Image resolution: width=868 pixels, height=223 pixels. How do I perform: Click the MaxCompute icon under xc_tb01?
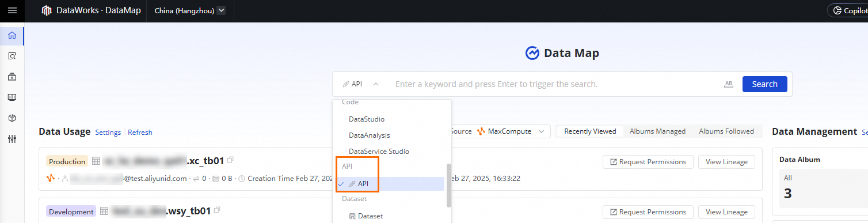coord(50,178)
